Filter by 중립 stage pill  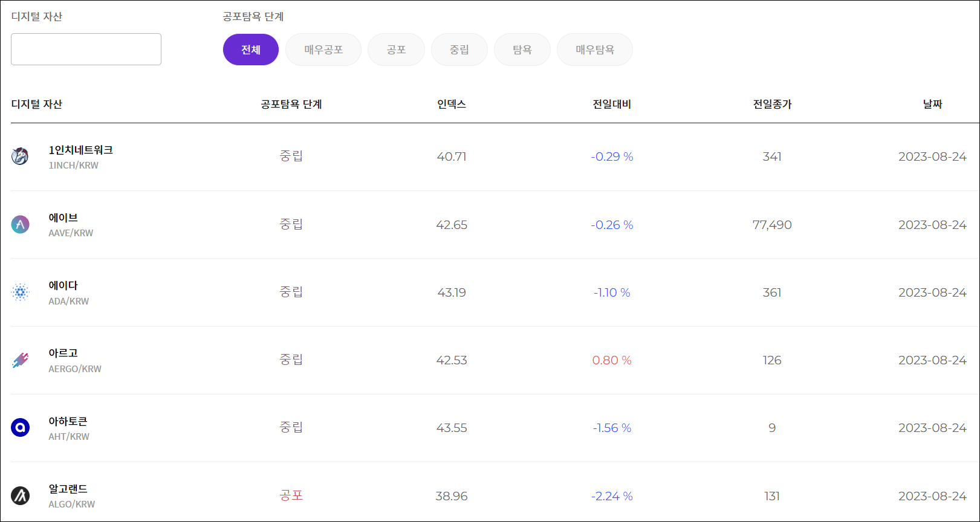click(x=459, y=50)
